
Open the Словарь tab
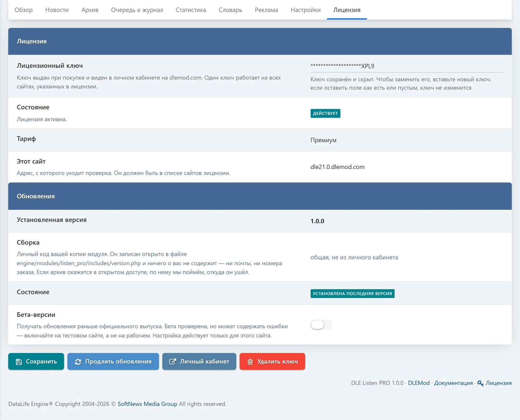tap(230, 10)
